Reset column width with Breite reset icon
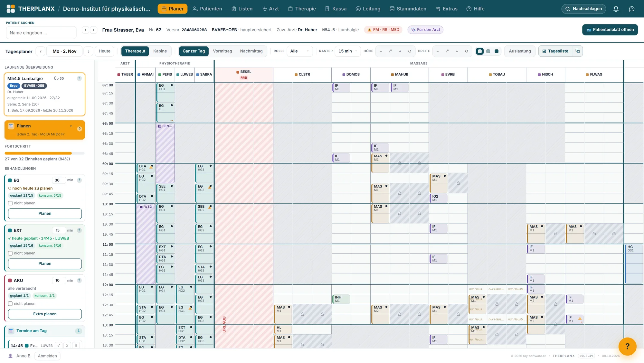The height and width of the screenshot is (363, 644). [x=466, y=51]
